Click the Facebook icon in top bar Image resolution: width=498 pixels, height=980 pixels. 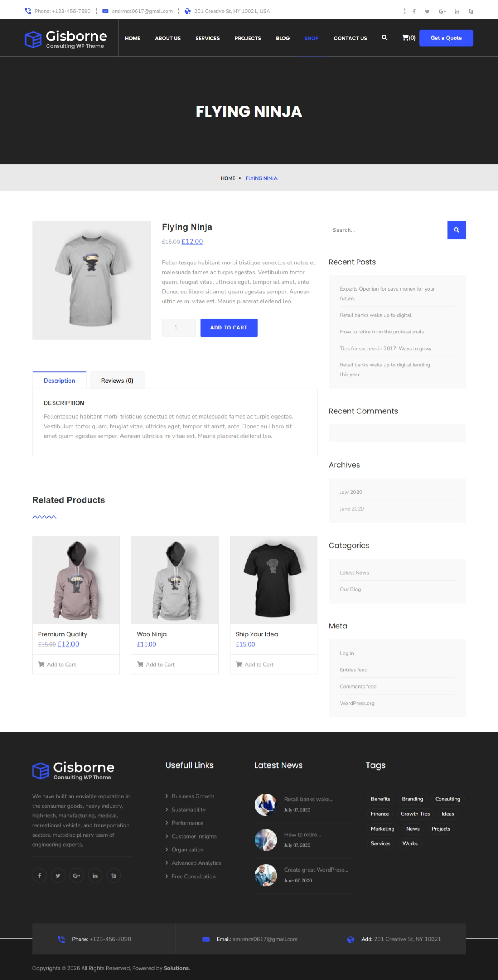(x=414, y=11)
